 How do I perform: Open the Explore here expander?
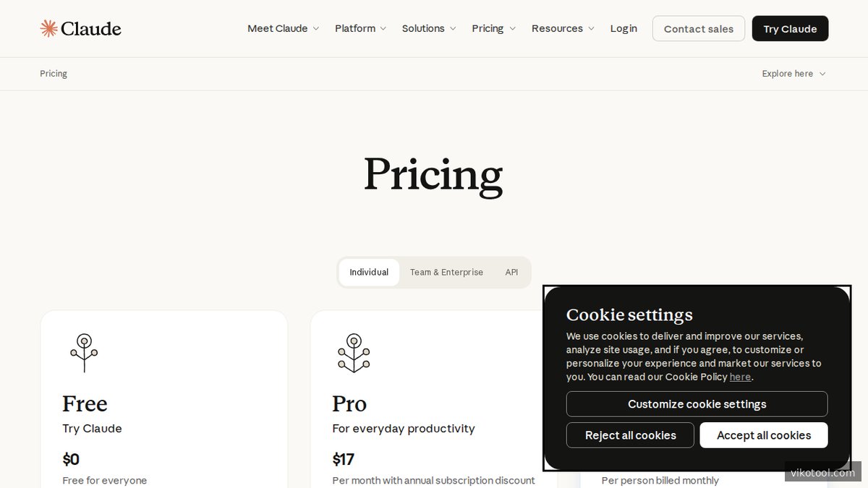pos(793,74)
